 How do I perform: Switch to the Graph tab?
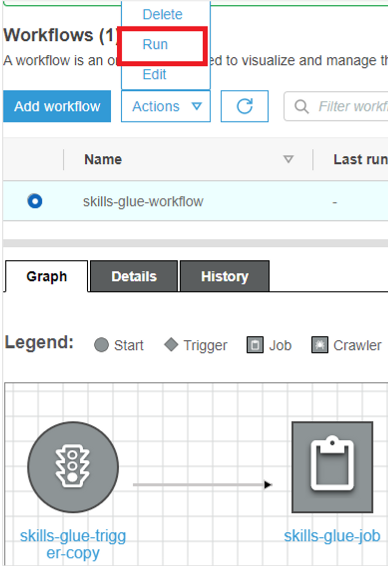(x=47, y=276)
